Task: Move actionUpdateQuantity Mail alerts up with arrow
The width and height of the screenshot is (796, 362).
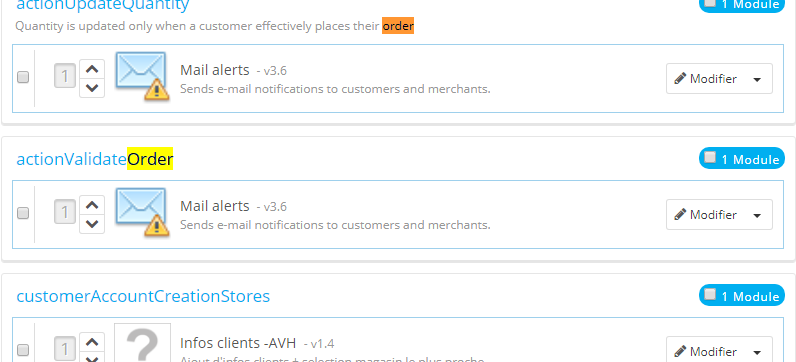Action: [x=92, y=69]
